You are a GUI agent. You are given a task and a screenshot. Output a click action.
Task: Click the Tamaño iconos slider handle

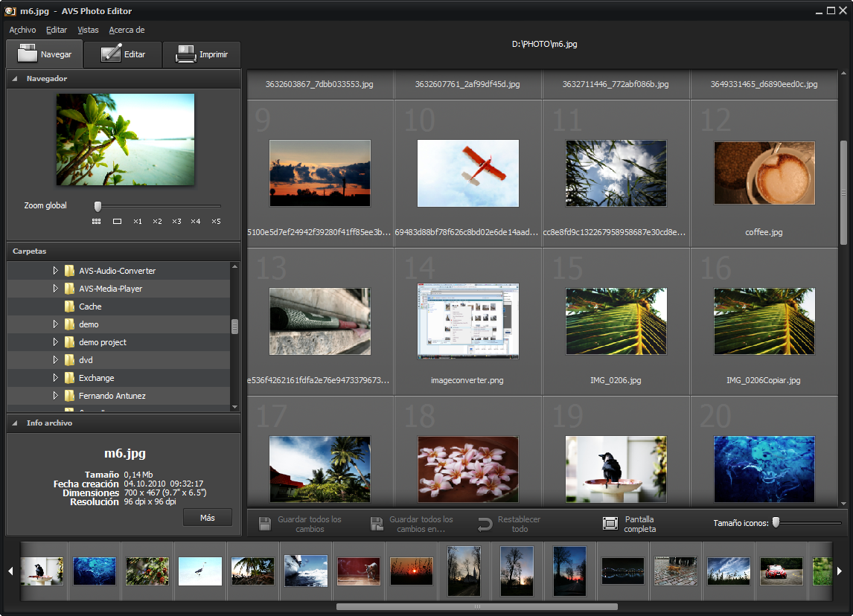coord(776,523)
